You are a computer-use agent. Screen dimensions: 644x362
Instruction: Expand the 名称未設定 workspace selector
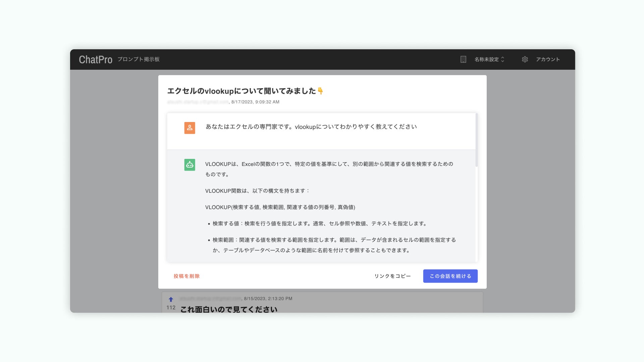[486, 59]
